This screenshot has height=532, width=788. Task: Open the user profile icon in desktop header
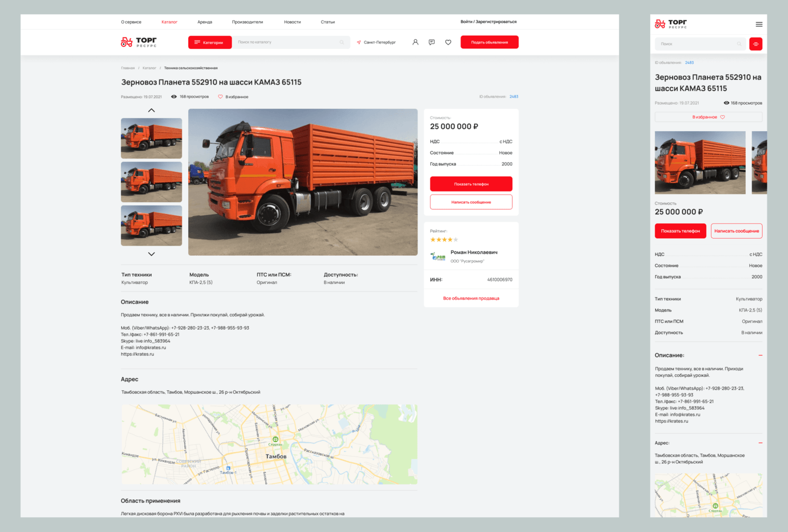tap(415, 42)
